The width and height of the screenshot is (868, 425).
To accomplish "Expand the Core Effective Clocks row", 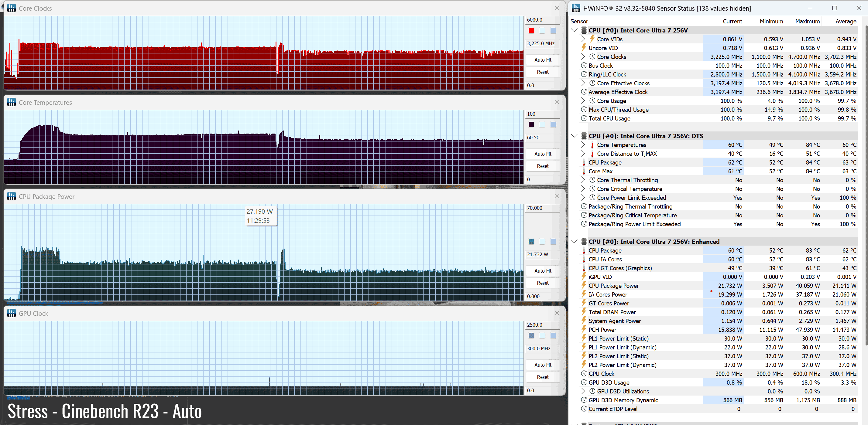I will (583, 83).
